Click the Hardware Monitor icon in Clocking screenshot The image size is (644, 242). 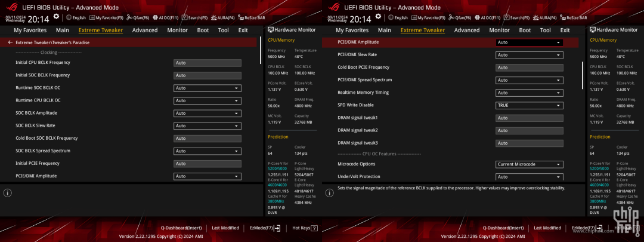[x=271, y=30]
